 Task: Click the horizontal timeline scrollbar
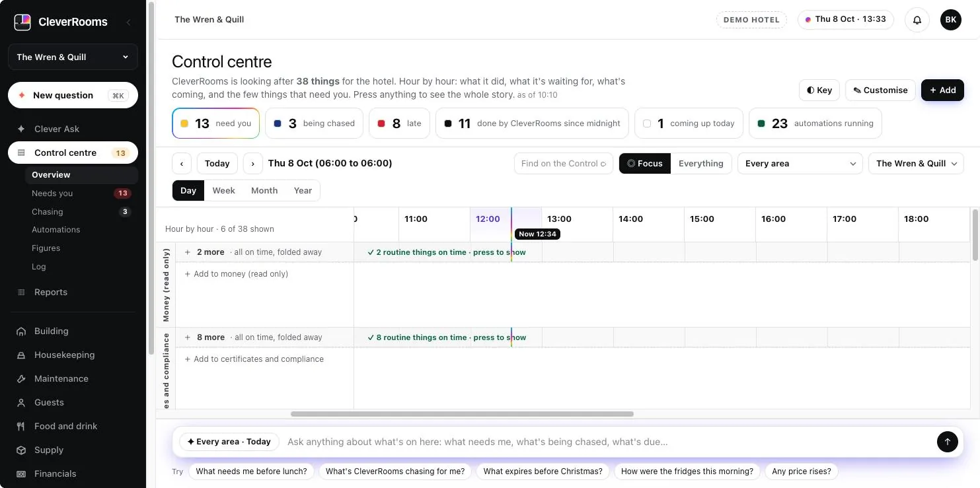[x=462, y=414]
